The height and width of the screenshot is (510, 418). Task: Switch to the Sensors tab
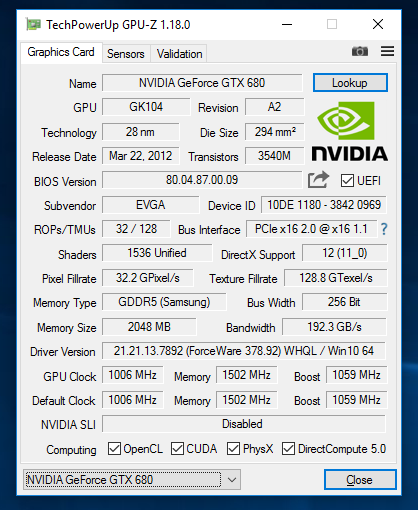[126, 54]
